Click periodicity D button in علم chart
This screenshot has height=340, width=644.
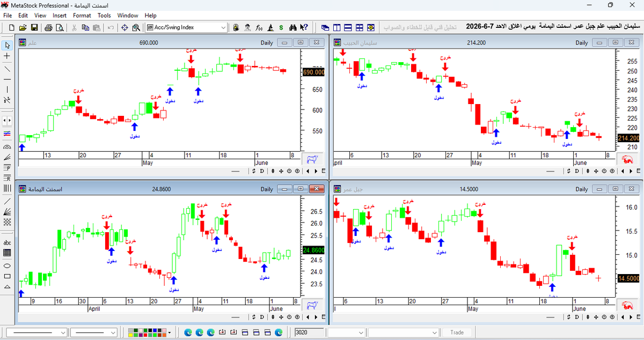click(x=262, y=171)
